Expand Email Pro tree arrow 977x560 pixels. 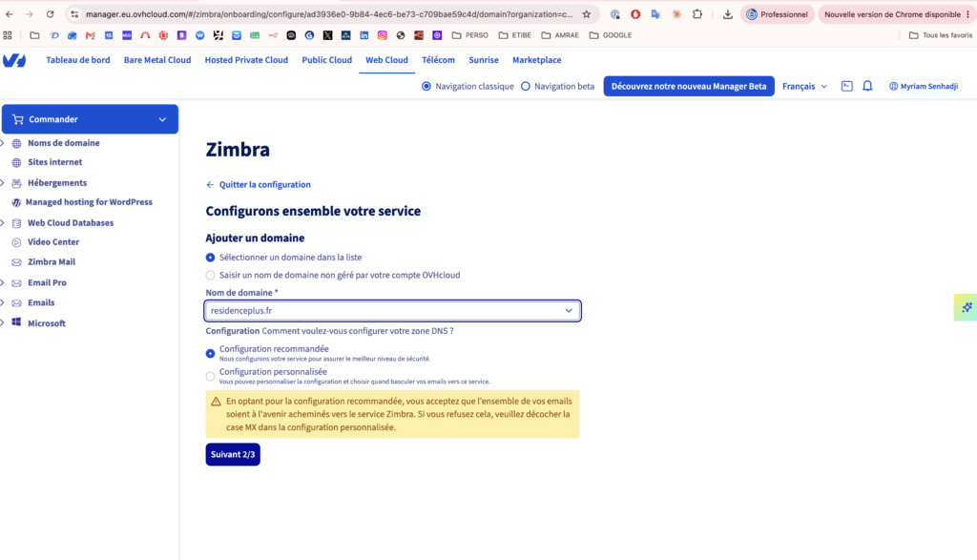3,282
